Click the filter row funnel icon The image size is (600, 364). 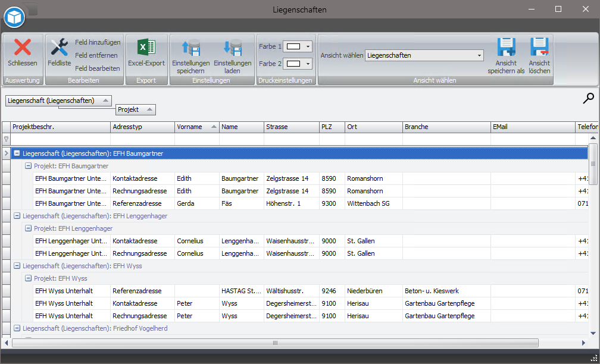pyautogui.click(x=6, y=139)
